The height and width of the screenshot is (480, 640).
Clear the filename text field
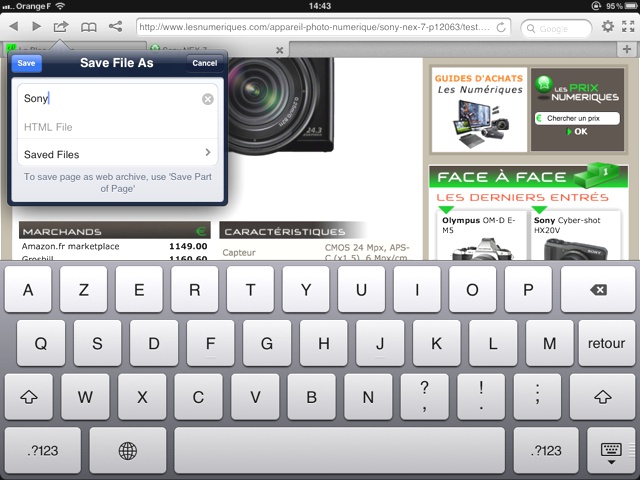pos(207,99)
